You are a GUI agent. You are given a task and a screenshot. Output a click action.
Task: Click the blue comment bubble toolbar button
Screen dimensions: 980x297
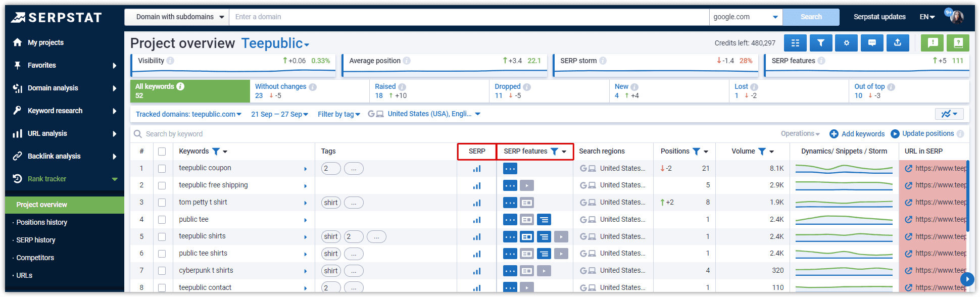tap(872, 43)
